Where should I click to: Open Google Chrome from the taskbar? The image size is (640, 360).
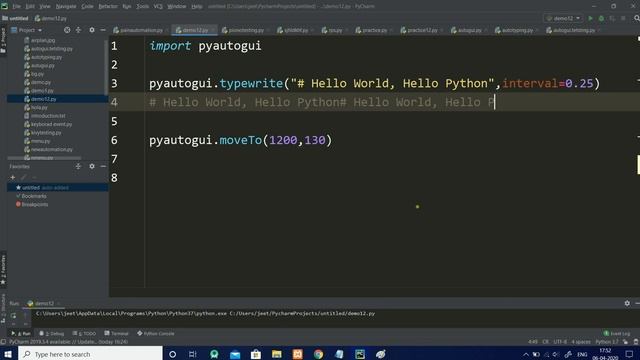[318, 354]
